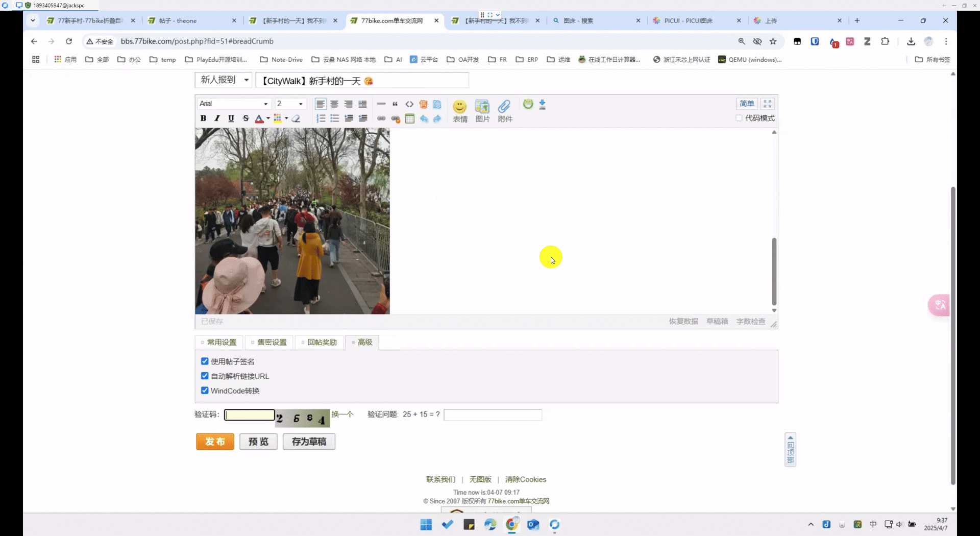Open the Arial font family dropdown
This screenshot has height=536, width=980.
point(234,104)
